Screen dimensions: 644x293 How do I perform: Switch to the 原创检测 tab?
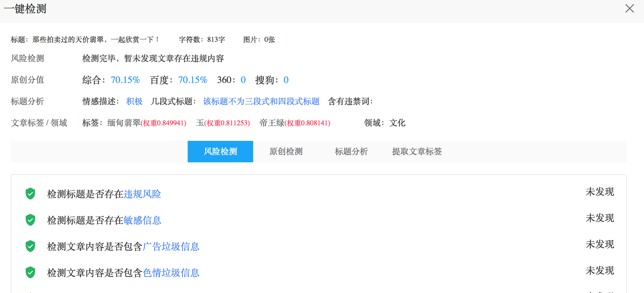click(286, 152)
